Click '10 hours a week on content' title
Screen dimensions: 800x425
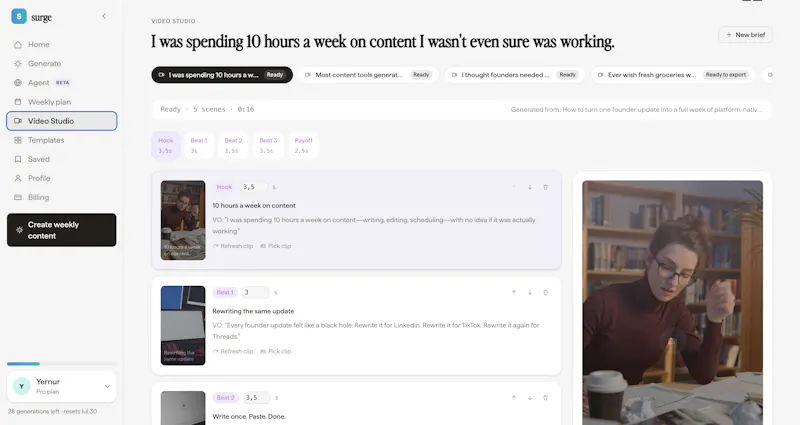click(x=254, y=206)
